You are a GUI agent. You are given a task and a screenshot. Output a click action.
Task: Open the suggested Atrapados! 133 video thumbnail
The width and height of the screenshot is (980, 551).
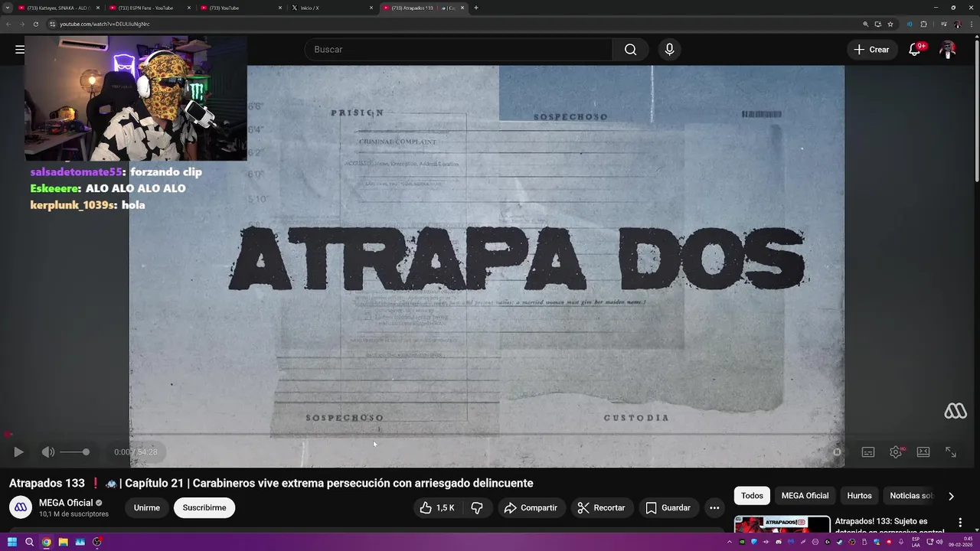pyautogui.click(x=782, y=524)
